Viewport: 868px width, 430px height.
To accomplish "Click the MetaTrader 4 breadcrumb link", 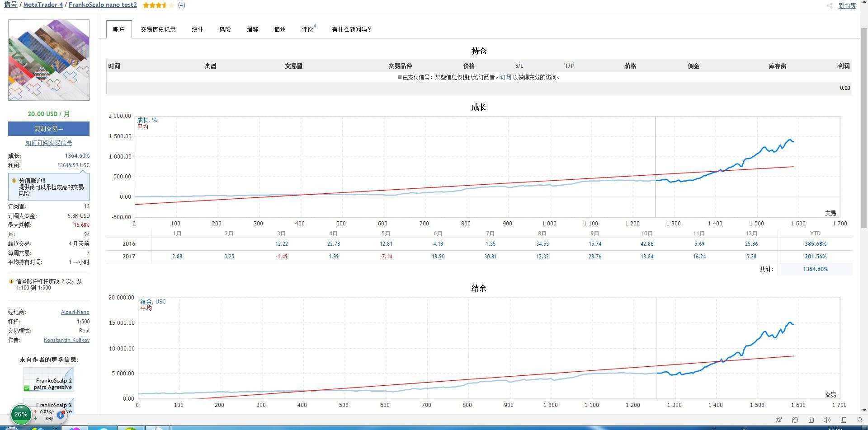I will [43, 5].
